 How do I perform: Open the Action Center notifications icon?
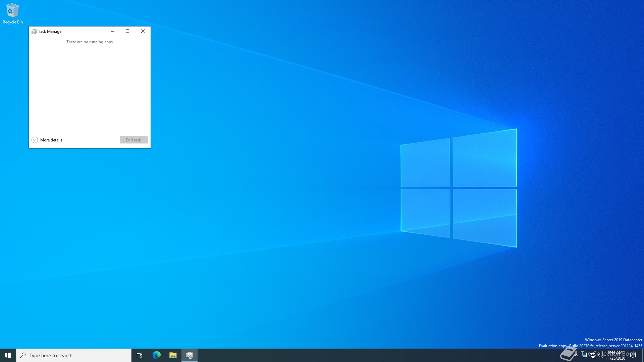click(x=633, y=355)
